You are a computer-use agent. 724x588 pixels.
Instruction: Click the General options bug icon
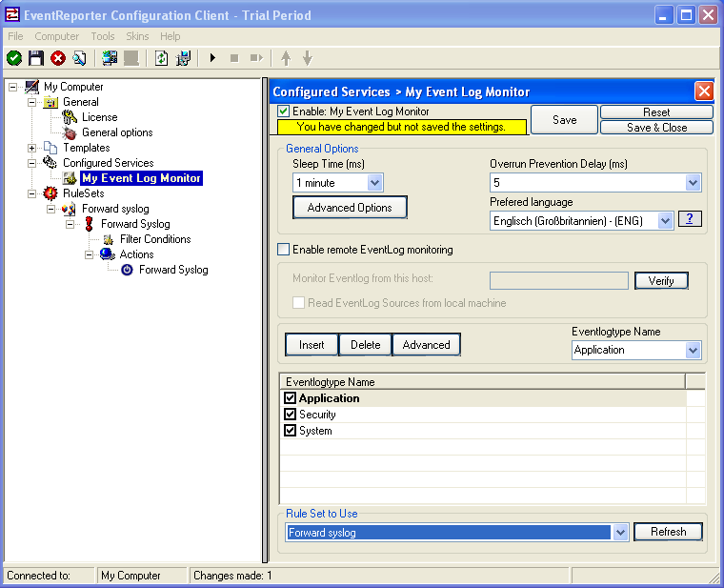click(70, 133)
